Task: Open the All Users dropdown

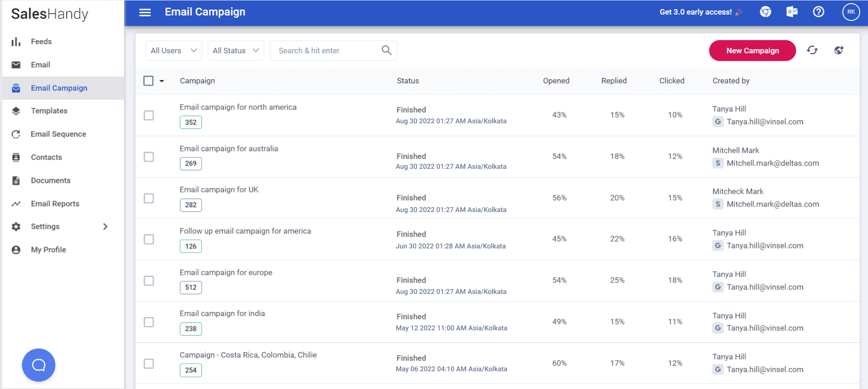Action: coord(174,51)
